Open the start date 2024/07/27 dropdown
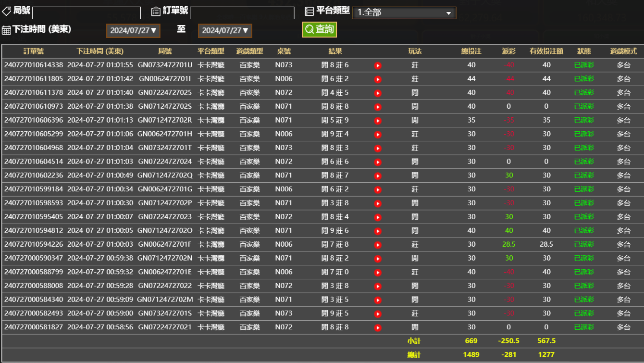This screenshot has height=363, width=644. pyautogui.click(x=133, y=30)
